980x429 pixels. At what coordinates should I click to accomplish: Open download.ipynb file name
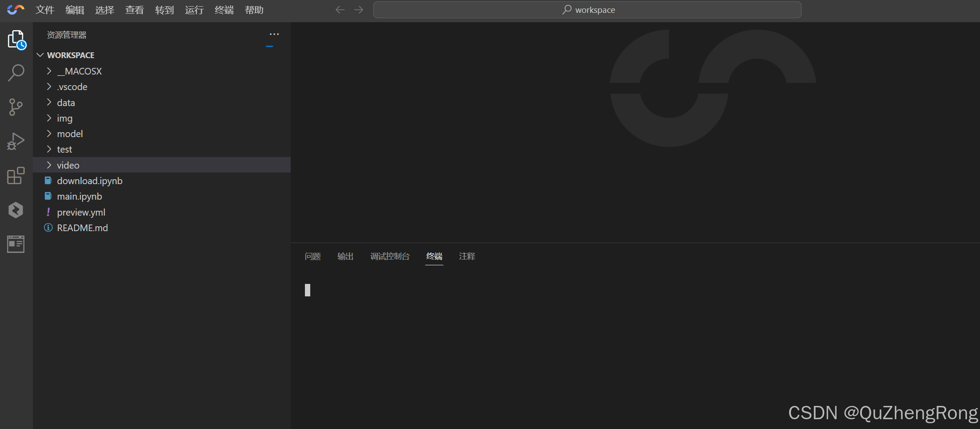90,181
